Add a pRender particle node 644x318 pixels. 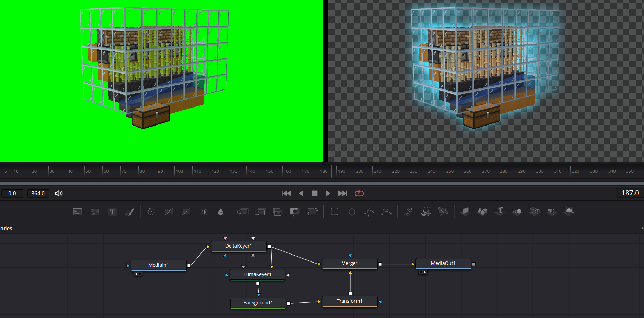click(x=443, y=211)
